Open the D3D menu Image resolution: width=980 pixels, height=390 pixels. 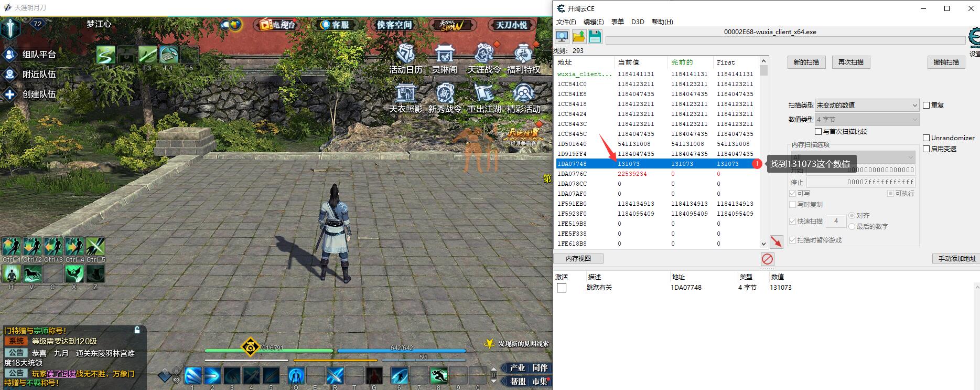tap(638, 22)
